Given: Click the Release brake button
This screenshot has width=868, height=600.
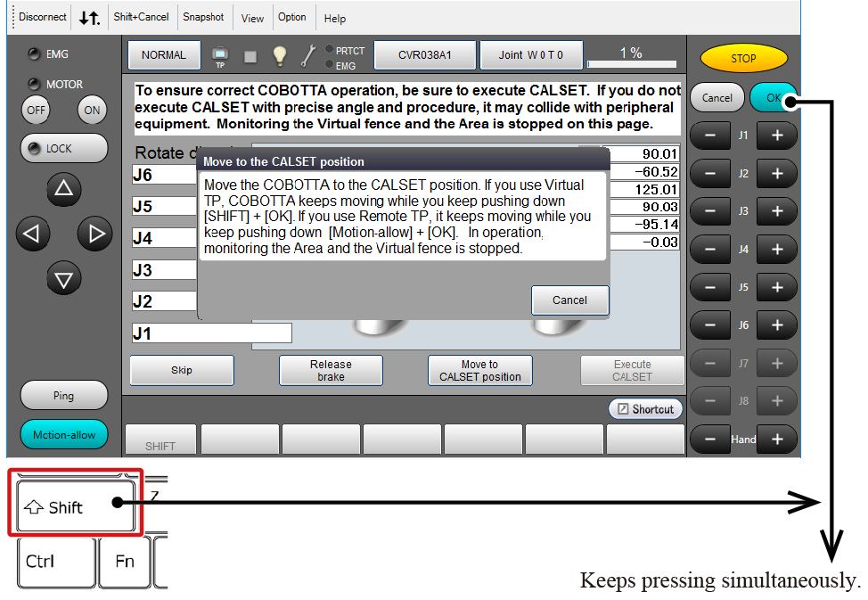Looking at the screenshot, I should pos(331,370).
